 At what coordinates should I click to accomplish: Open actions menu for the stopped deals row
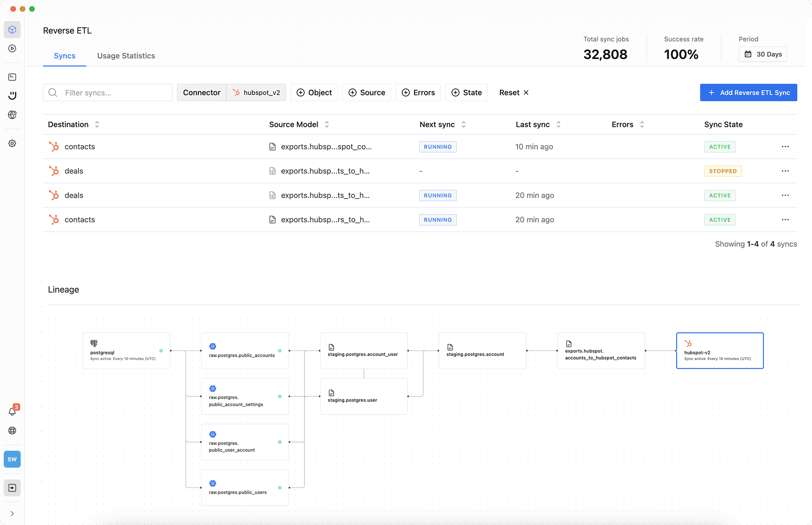click(x=785, y=171)
